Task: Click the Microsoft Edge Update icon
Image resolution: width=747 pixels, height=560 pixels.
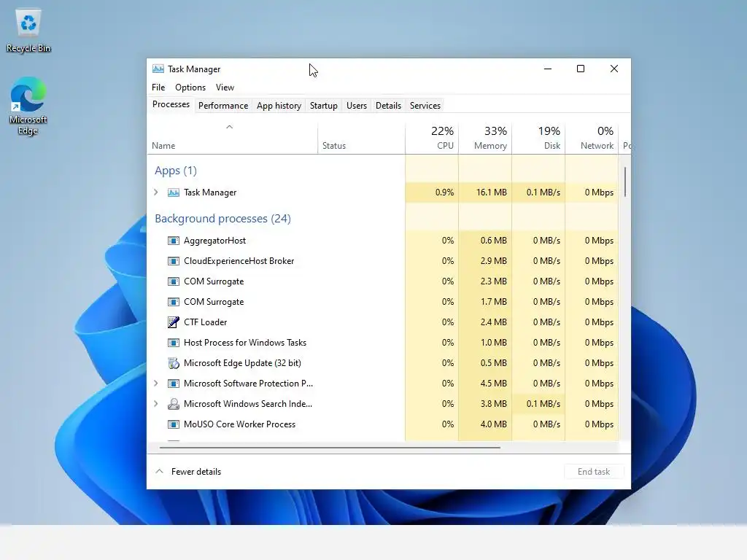Action: [174, 363]
